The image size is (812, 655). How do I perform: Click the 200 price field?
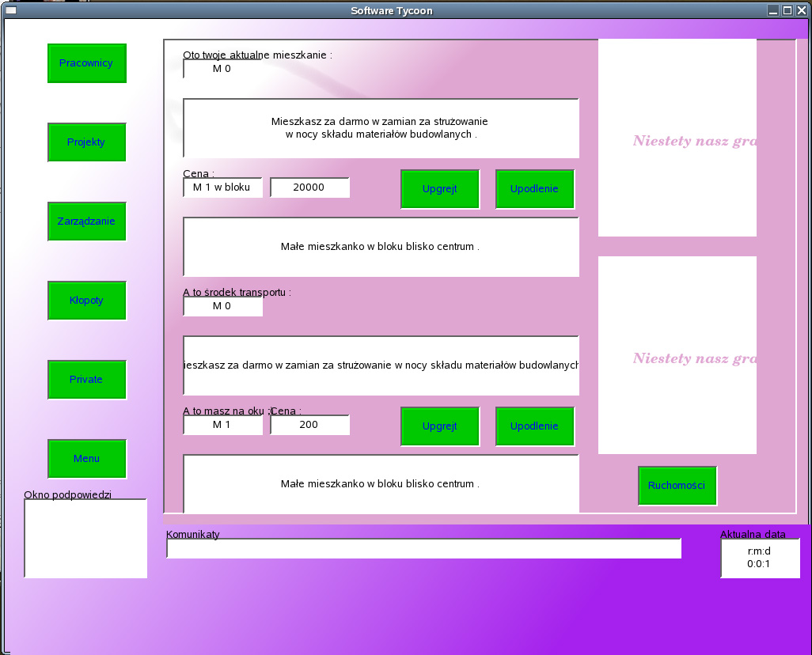[309, 425]
